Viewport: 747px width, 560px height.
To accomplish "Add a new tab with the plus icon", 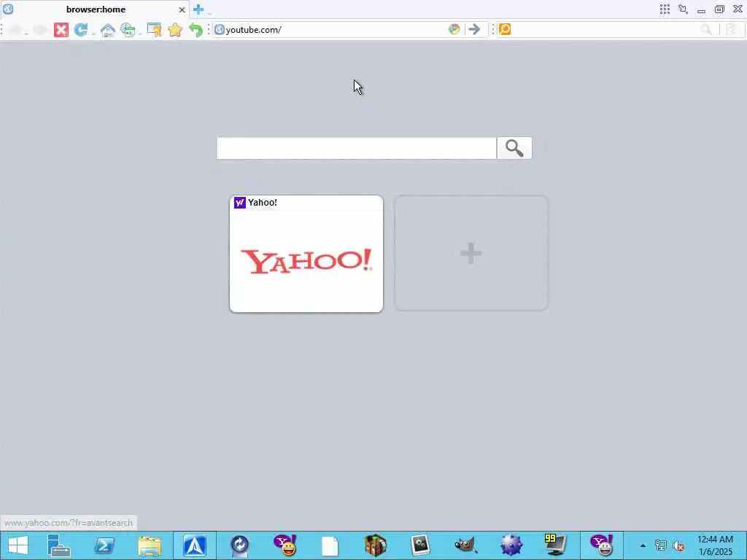I will 198,9.
